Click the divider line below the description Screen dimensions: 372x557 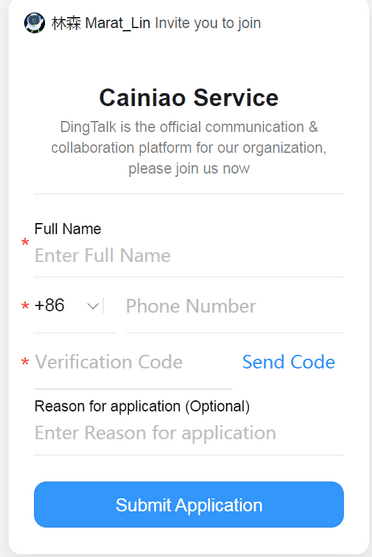(189, 194)
